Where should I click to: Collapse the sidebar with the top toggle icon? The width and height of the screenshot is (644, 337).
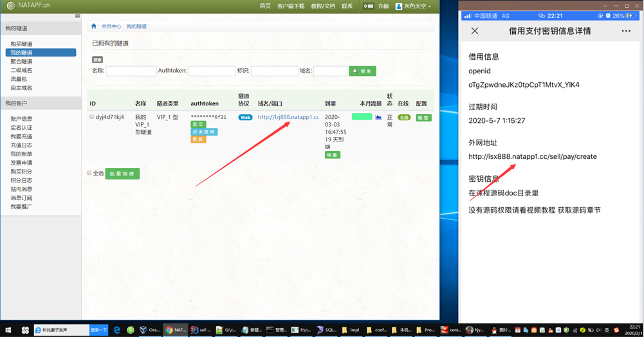pos(77,16)
